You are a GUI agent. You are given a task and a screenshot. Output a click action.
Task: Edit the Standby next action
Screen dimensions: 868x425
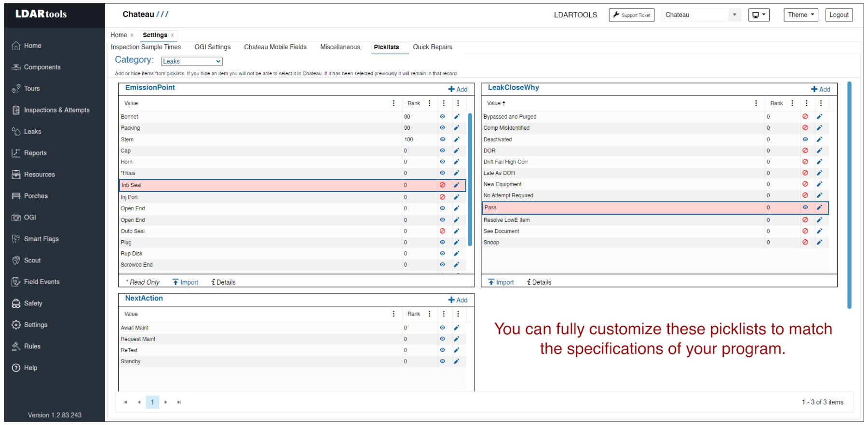click(457, 361)
